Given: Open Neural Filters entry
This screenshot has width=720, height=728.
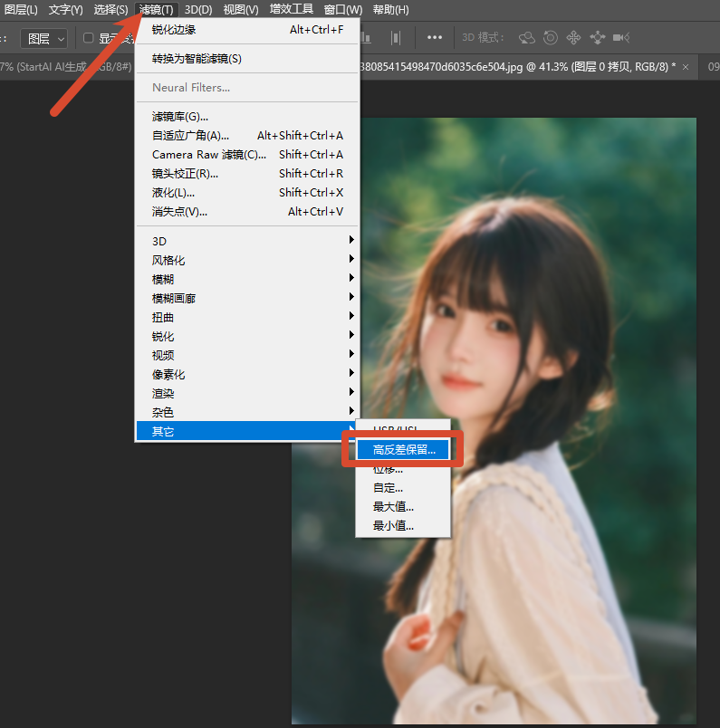Looking at the screenshot, I should point(247,87).
